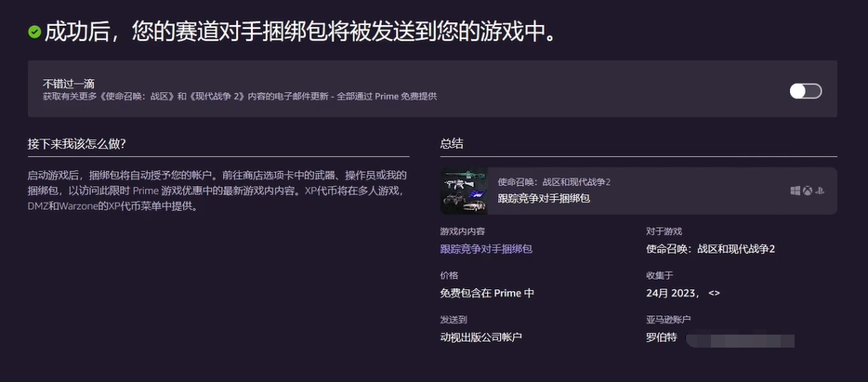The width and height of the screenshot is (868, 382).
Task: Select the bold 跟踪竞争对手捆绑包 card title
Action: (544, 198)
